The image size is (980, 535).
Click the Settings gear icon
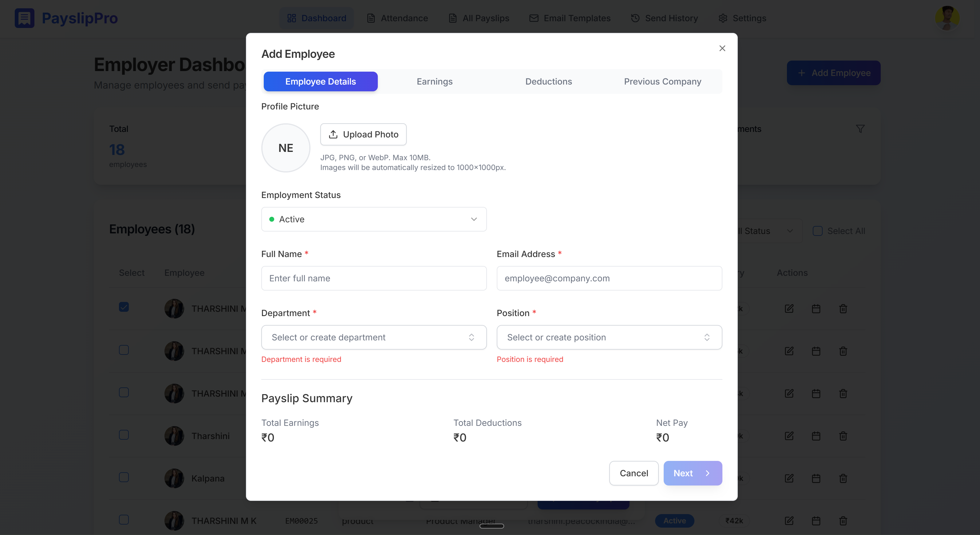pyautogui.click(x=723, y=18)
